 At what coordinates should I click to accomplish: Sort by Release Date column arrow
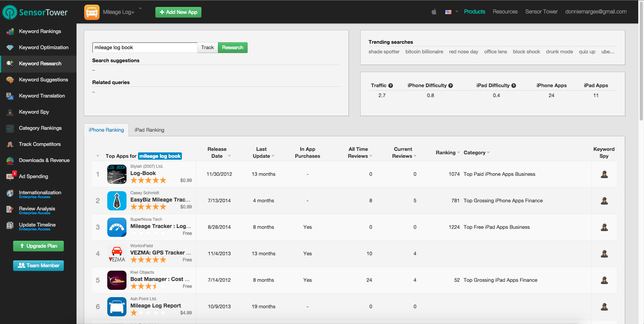point(229,156)
